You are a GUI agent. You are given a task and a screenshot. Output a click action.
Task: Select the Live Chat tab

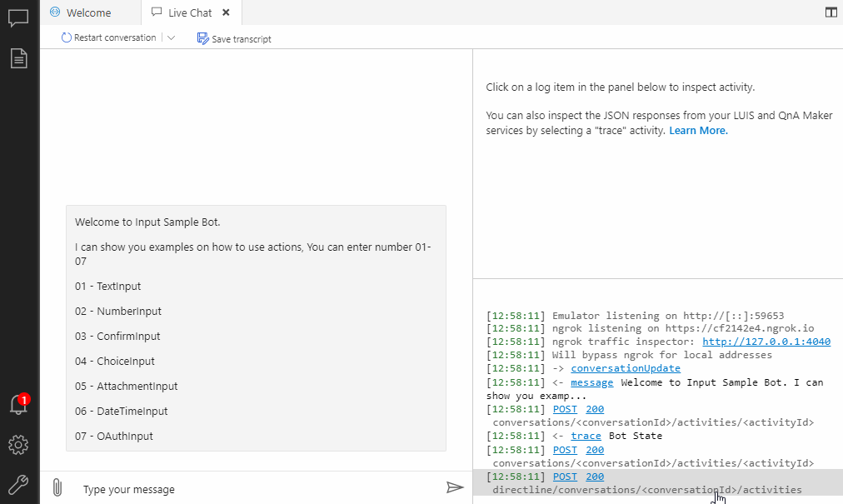(x=189, y=13)
